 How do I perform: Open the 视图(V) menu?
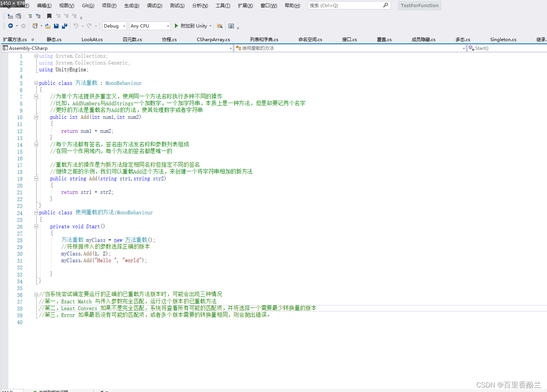66,5
